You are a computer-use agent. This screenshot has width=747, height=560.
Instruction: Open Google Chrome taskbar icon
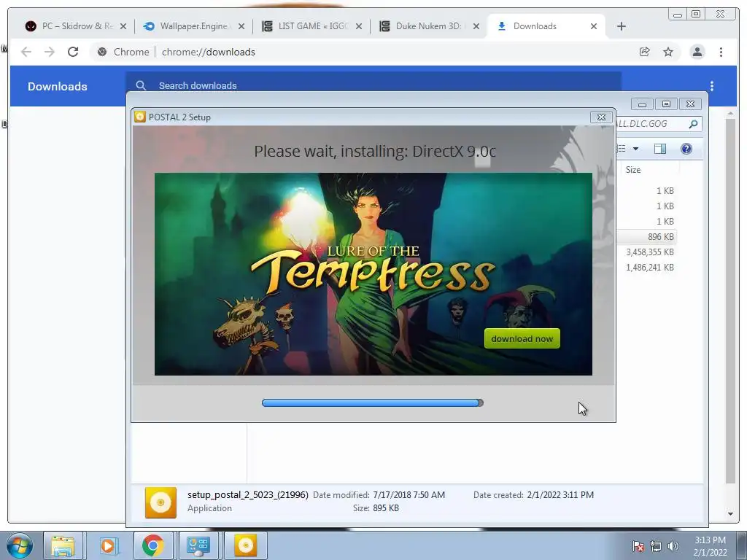[152, 545]
